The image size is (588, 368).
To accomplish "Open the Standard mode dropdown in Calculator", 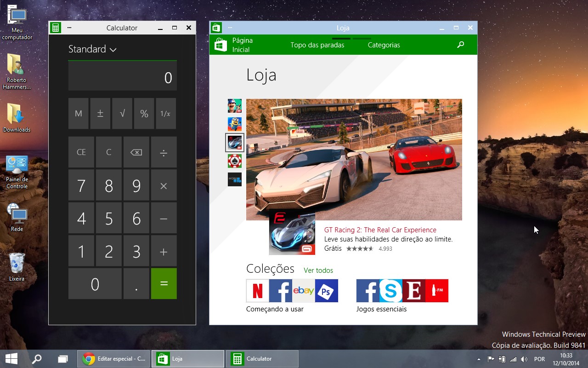I will click(92, 49).
